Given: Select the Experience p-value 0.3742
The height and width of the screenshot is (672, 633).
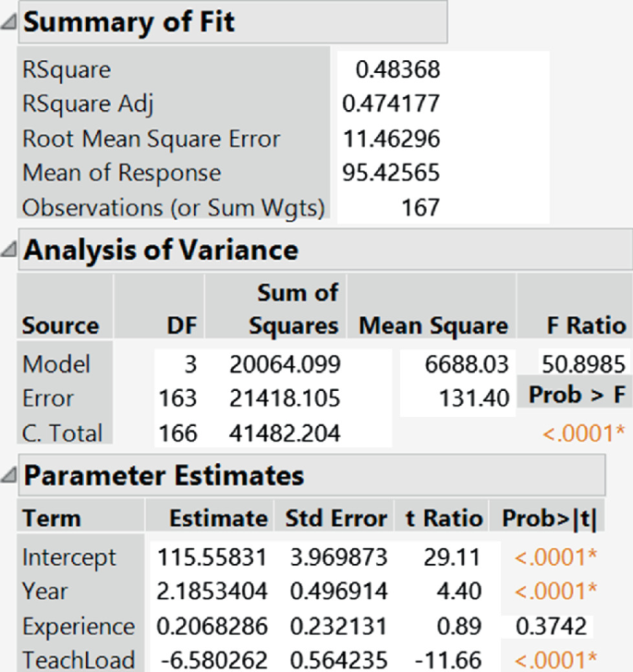Looking at the screenshot, I should [551, 626].
